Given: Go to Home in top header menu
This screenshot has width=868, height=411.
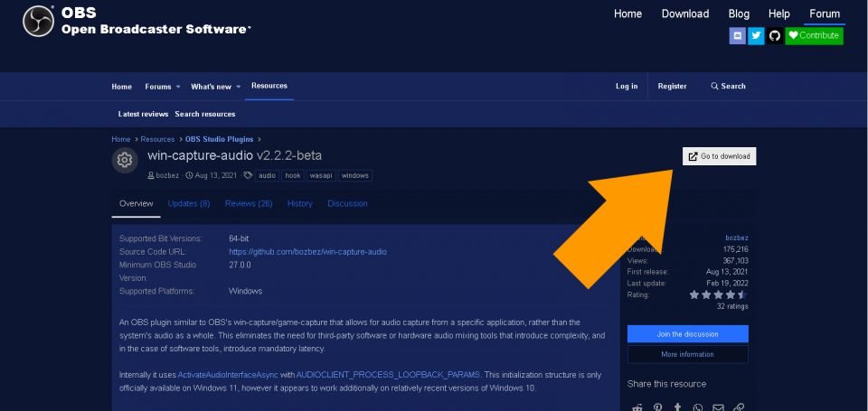Looking at the screenshot, I should click(x=627, y=14).
